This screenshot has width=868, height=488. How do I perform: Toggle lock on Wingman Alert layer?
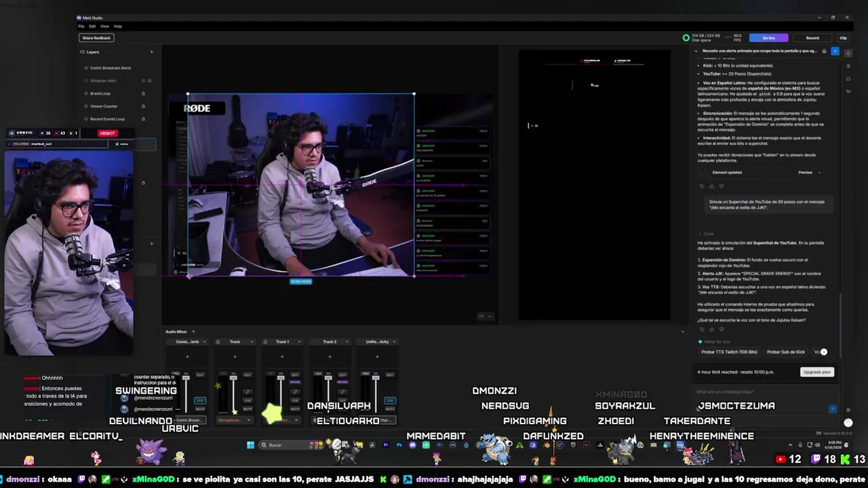[x=143, y=81]
